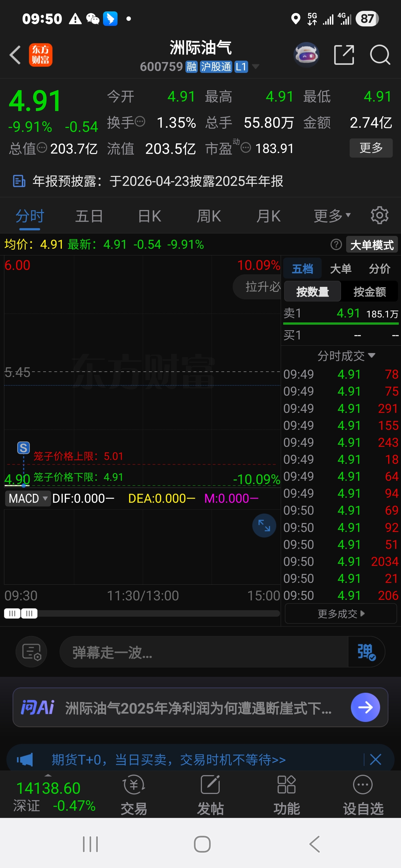Switch order book to 按金额
The image size is (401, 868).
(x=369, y=292)
